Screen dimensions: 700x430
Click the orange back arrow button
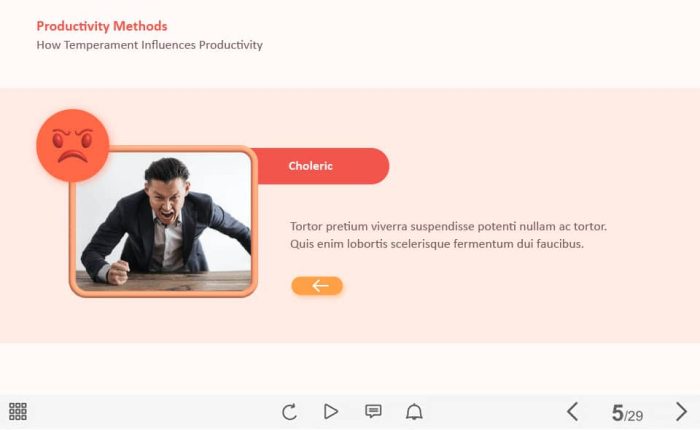coord(317,286)
